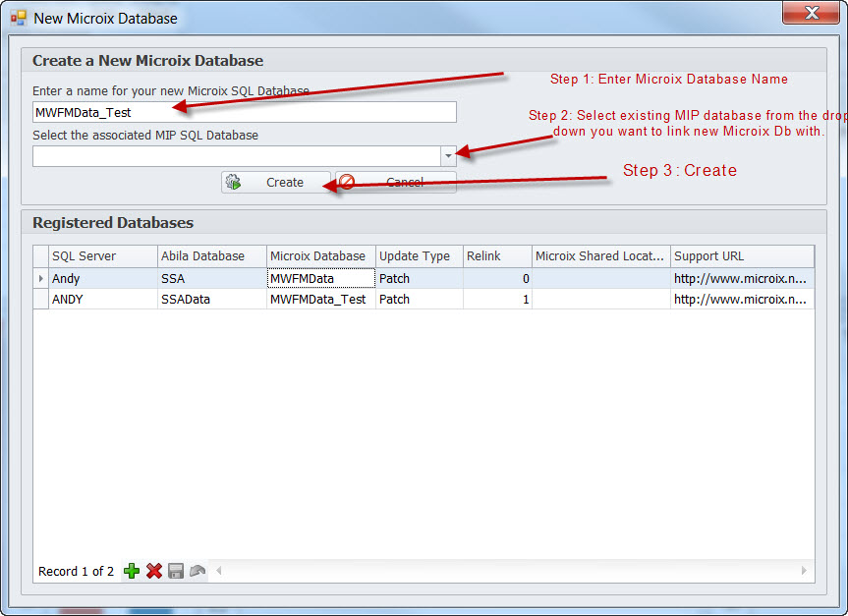848x616 pixels.
Task: Select the SSAData cell in second row
Action: [211, 300]
